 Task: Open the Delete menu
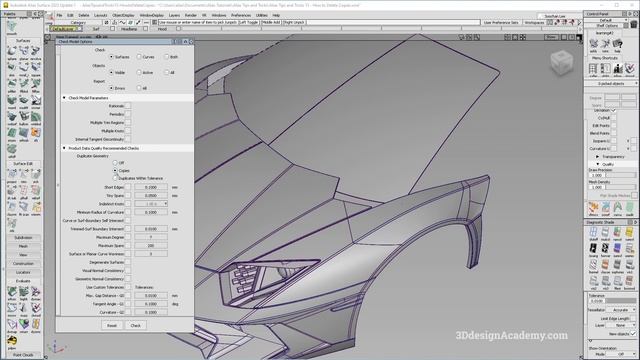pyautogui.click(x=84, y=15)
